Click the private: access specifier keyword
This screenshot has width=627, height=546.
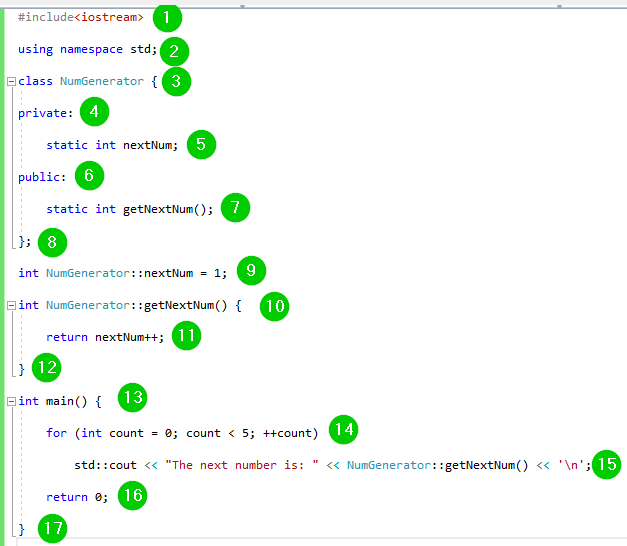tap(39, 113)
